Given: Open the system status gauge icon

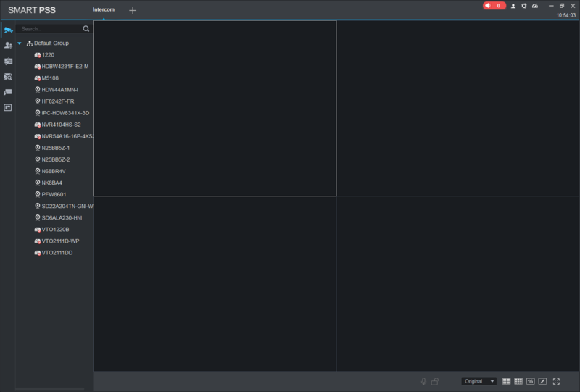Looking at the screenshot, I should click(535, 6).
